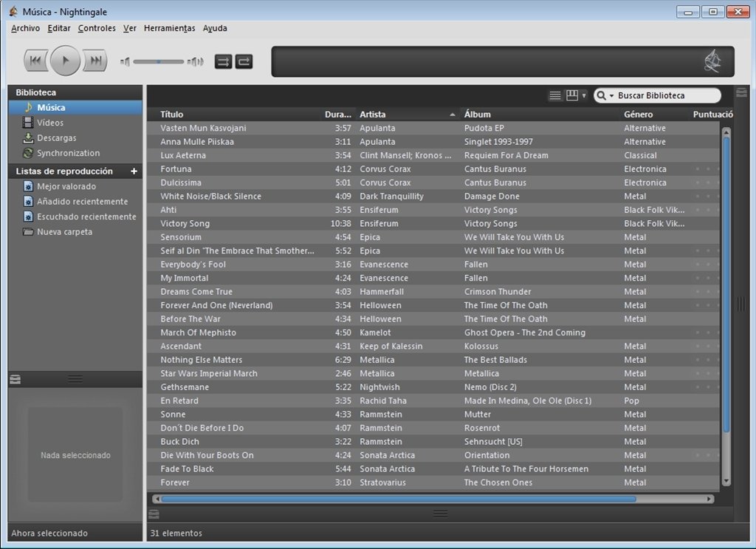Toggle shuffle mode
This screenshot has width=756, height=549.
223,61
